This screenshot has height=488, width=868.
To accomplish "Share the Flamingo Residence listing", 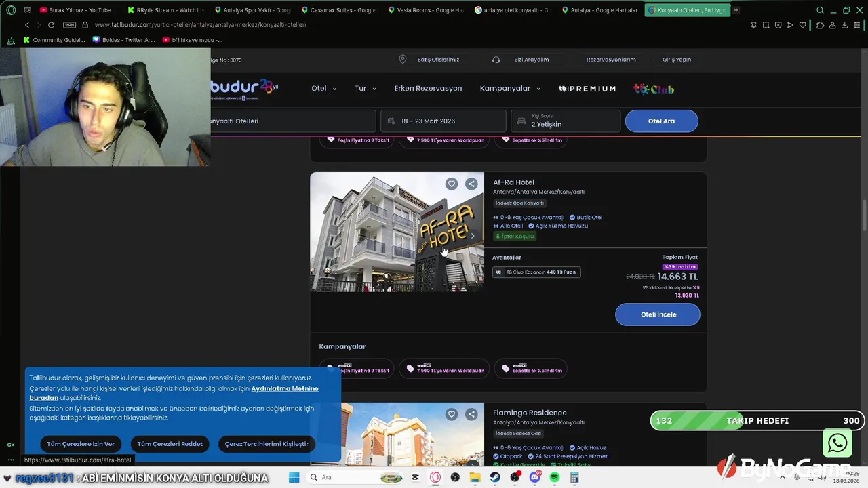I will [471, 414].
